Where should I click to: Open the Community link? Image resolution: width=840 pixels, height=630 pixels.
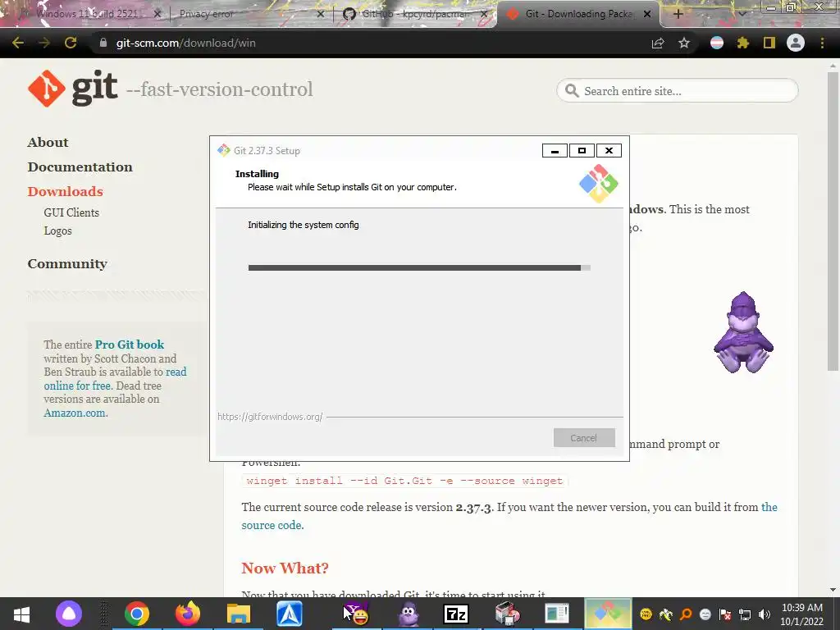[67, 263]
